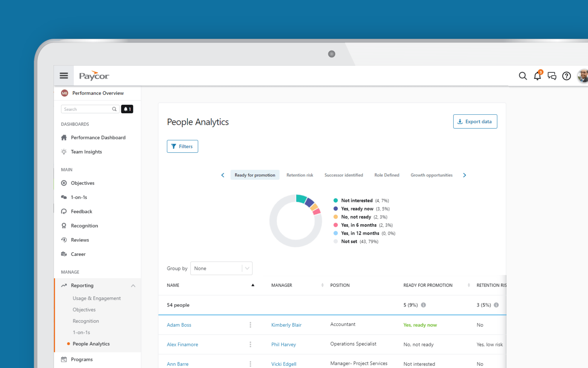This screenshot has width=588, height=368.
Task: Open the top-bar search magnifier
Action: pos(523,76)
